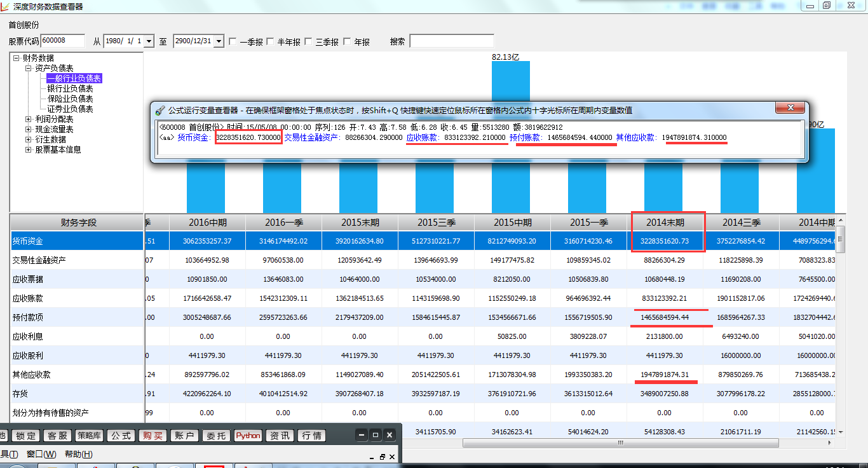Select the 预付款项 row label

click(78, 317)
